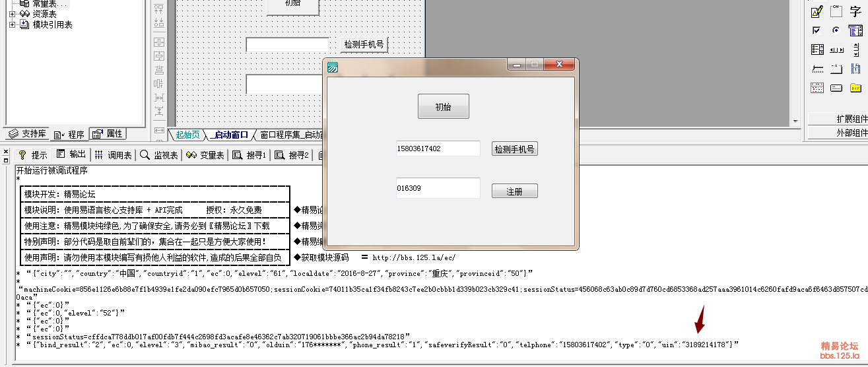
Task: Select the edit box component icon
Action: point(817,11)
